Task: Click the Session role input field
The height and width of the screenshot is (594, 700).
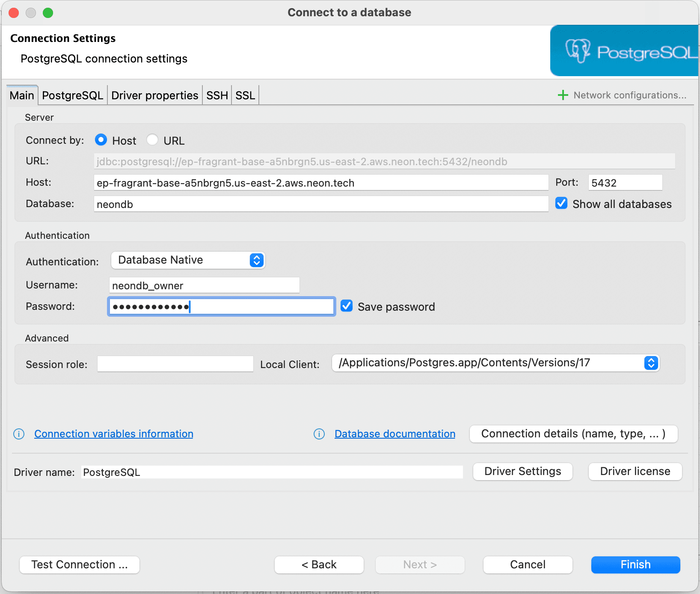Action: click(x=175, y=364)
